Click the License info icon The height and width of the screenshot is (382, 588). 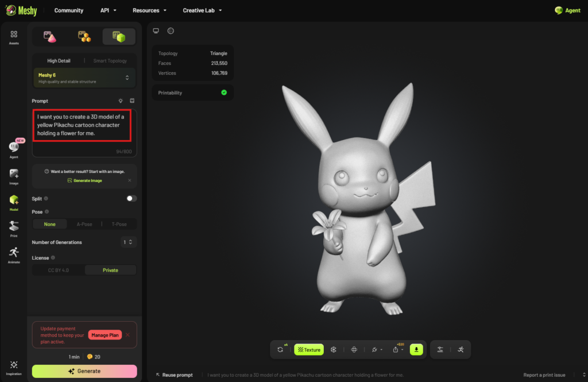(53, 258)
